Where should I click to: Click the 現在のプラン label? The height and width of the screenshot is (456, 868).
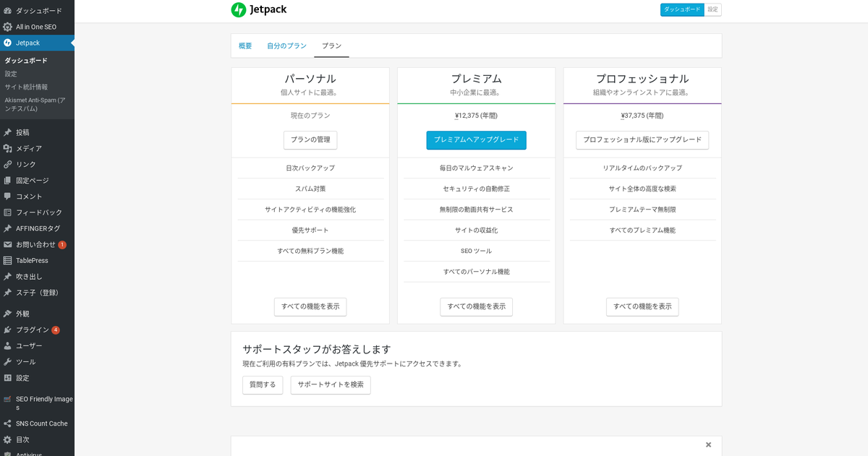click(310, 116)
